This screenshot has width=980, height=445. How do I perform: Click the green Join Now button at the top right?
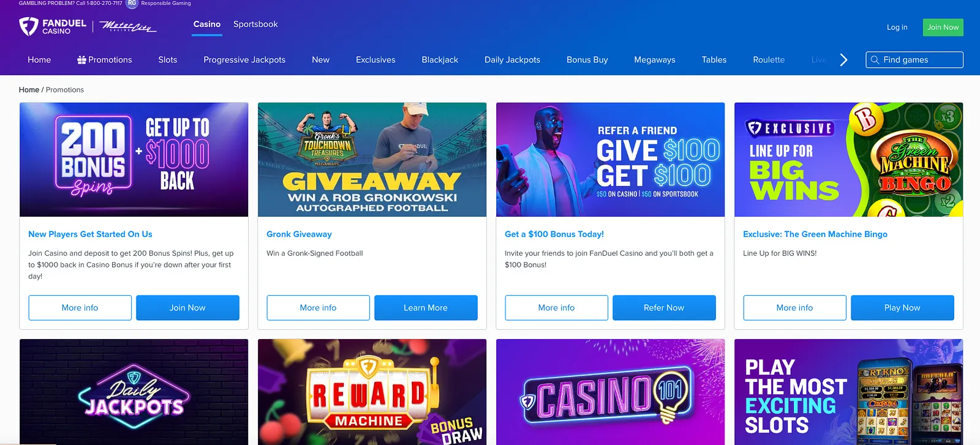tap(943, 27)
